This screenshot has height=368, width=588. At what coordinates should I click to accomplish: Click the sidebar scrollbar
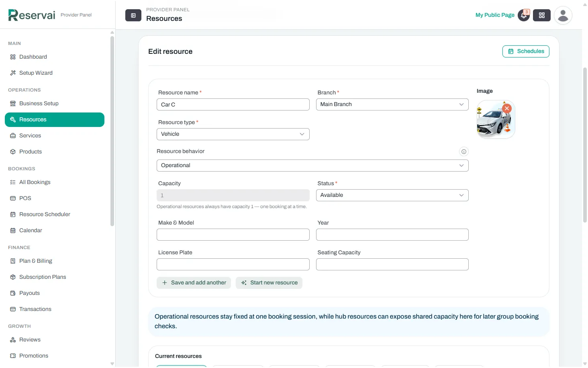pos(112,131)
